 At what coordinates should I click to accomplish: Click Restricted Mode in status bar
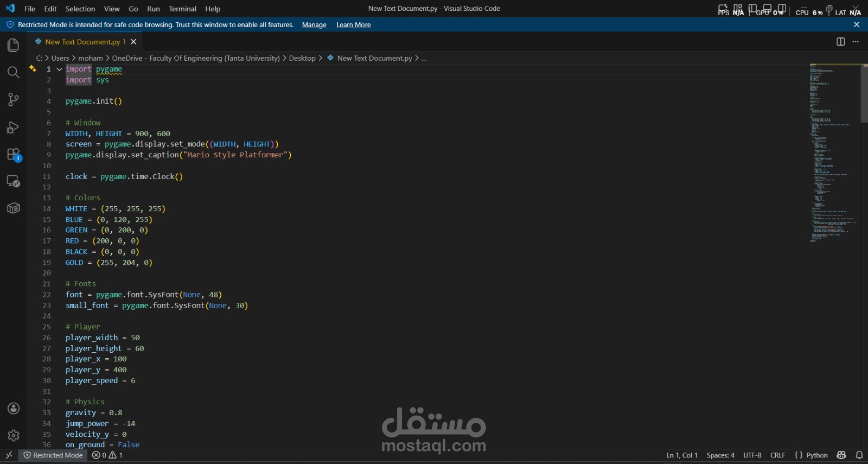[53, 455]
